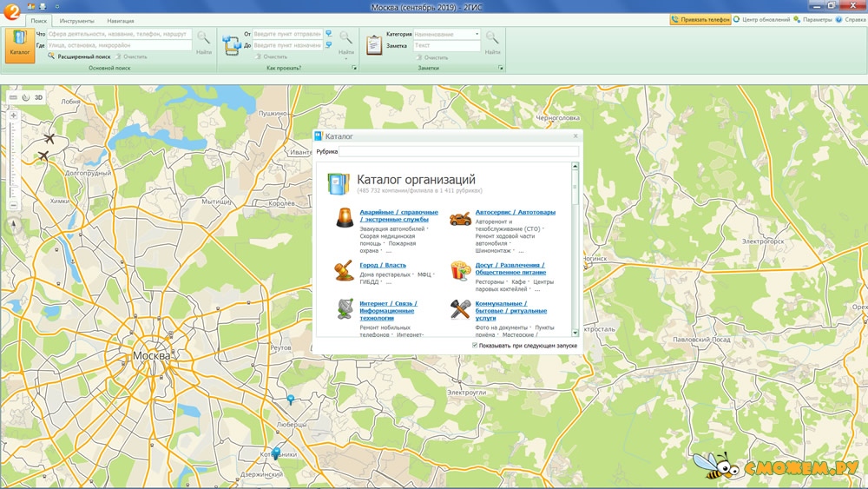Click the Расширенный поиск button
Viewport: 868px width, 489px height.
tap(79, 56)
